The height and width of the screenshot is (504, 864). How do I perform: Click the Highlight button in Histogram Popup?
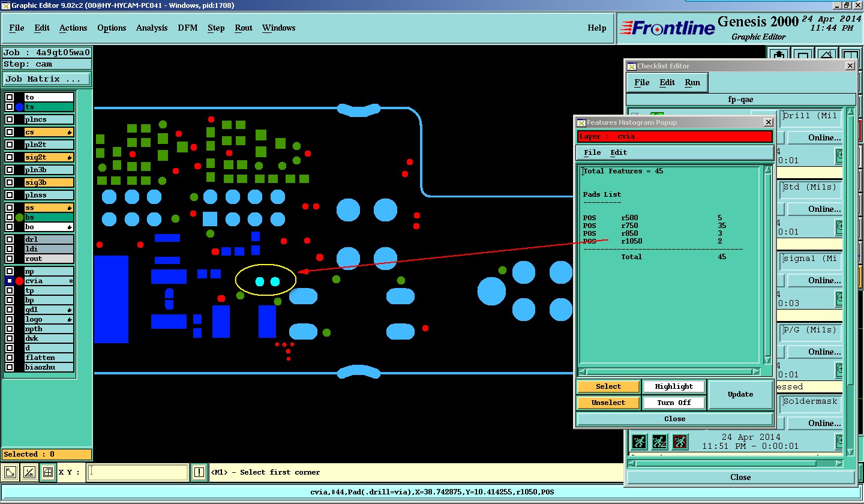click(674, 386)
